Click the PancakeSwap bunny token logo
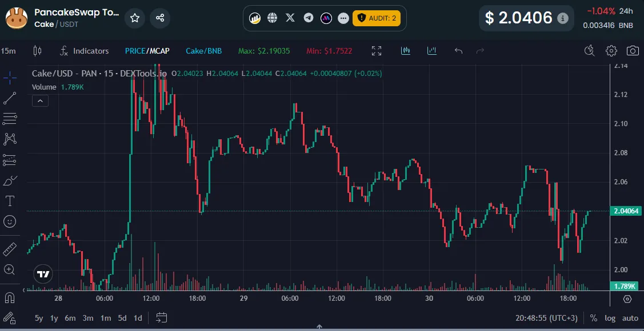This screenshot has height=331, width=644. pyautogui.click(x=17, y=18)
